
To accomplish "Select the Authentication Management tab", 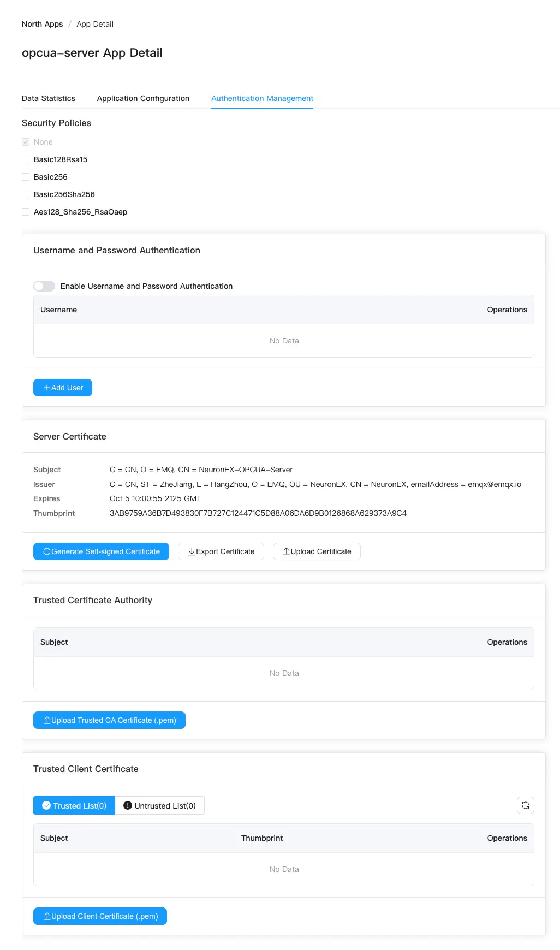I will tap(262, 98).
